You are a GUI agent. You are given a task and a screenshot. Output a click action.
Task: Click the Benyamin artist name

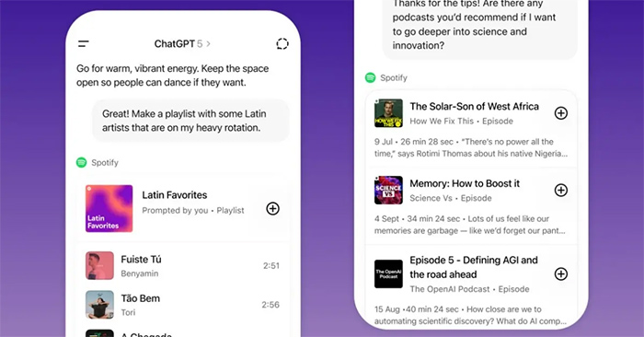pyautogui.click(x=140, y=273)
